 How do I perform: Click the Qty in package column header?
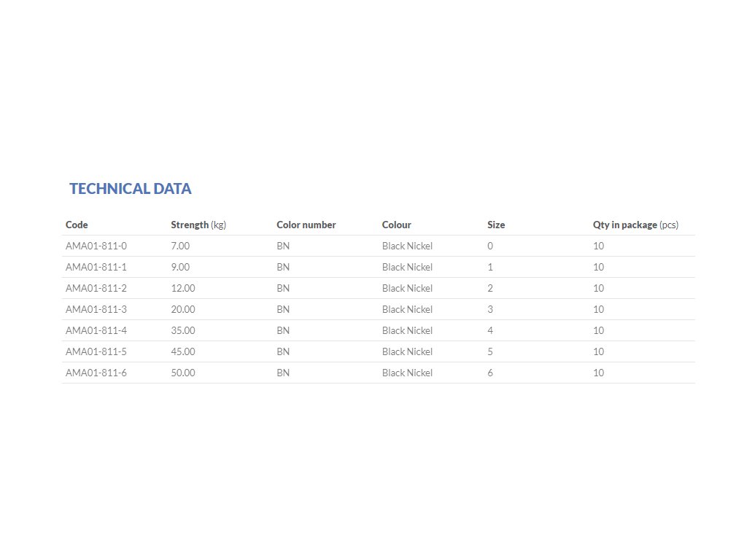pos(635,225)
